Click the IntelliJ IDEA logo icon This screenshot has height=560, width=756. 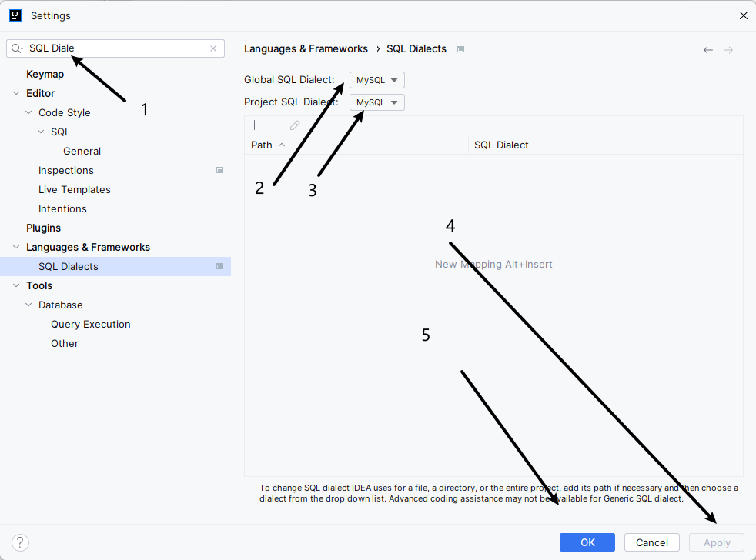(x=15, y=15)
